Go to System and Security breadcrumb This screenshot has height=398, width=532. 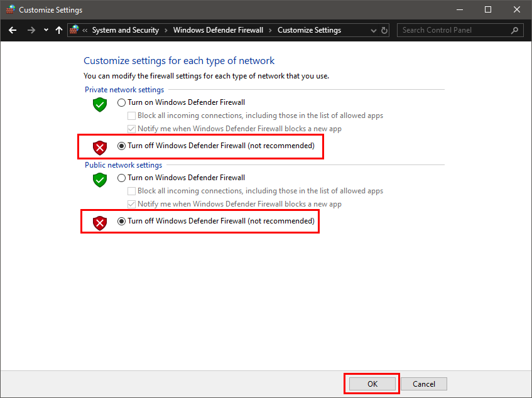point(125,30)
